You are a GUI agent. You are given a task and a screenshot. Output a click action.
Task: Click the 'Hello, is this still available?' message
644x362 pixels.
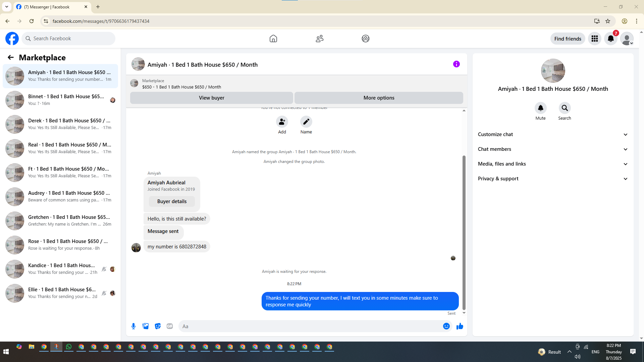(177, 219)
